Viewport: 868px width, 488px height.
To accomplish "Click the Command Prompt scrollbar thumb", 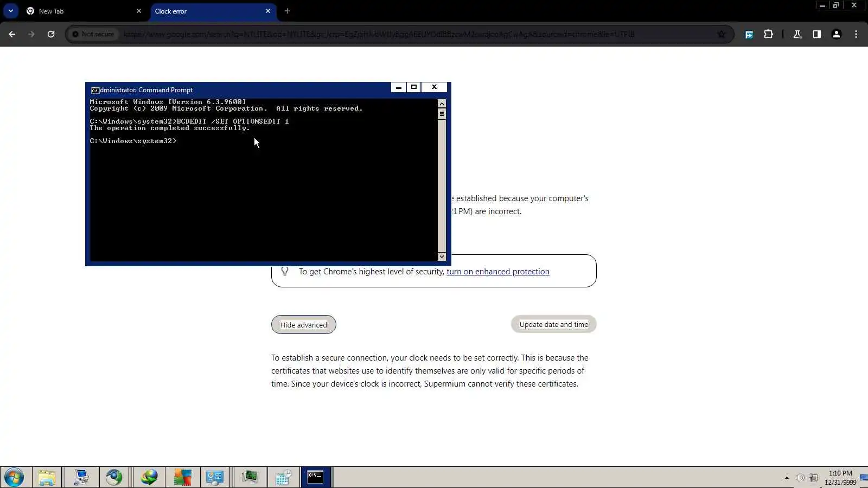I will pos(442,114).
